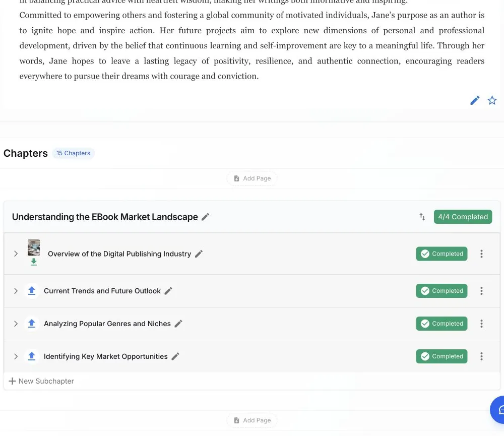504x436 pixels.
Task: Edit Overview of the Digital Publishing Industry title
Action: click(x=199, y=254)
